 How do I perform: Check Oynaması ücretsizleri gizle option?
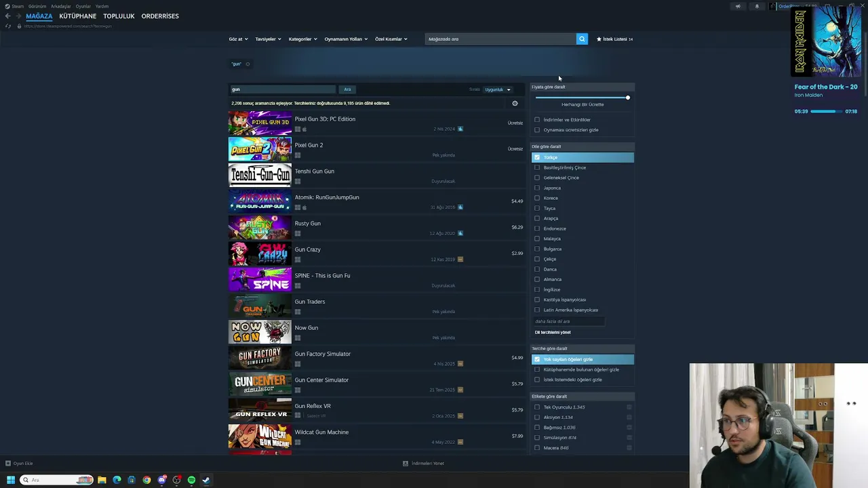point(537,130)
